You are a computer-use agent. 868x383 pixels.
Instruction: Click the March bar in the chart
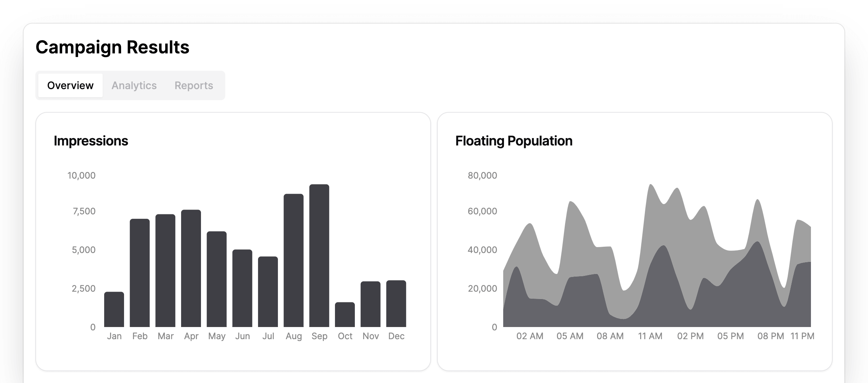pos(165,271)
